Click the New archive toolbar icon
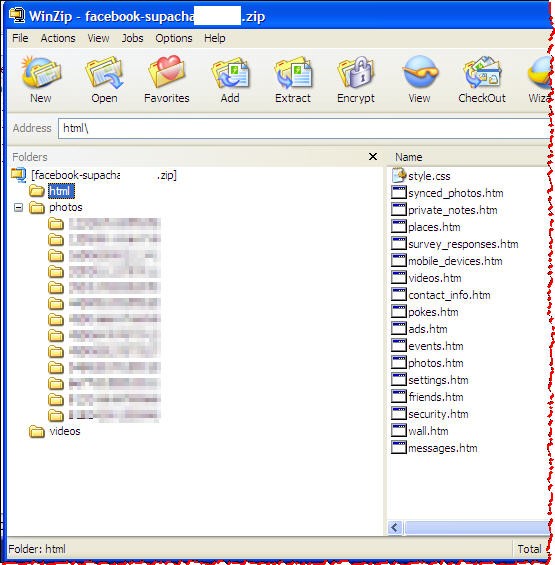Screen dimensions: 555x565 point(41,72)
